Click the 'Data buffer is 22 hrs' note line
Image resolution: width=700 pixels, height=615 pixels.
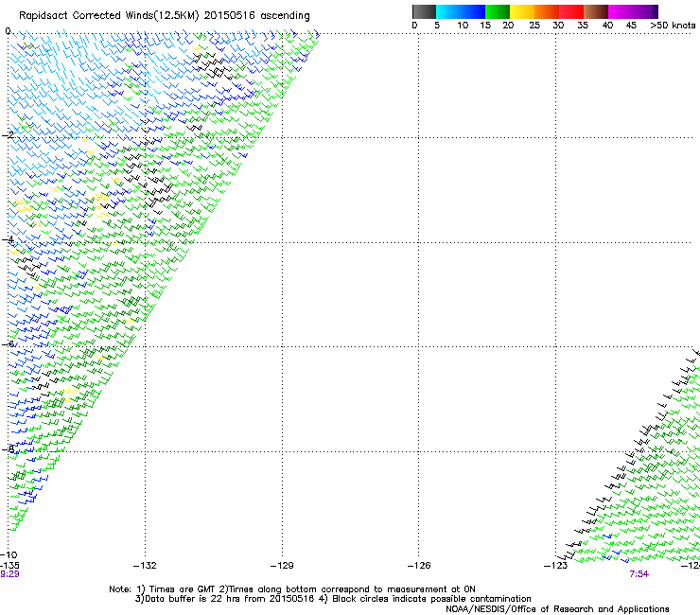[333, 599]
